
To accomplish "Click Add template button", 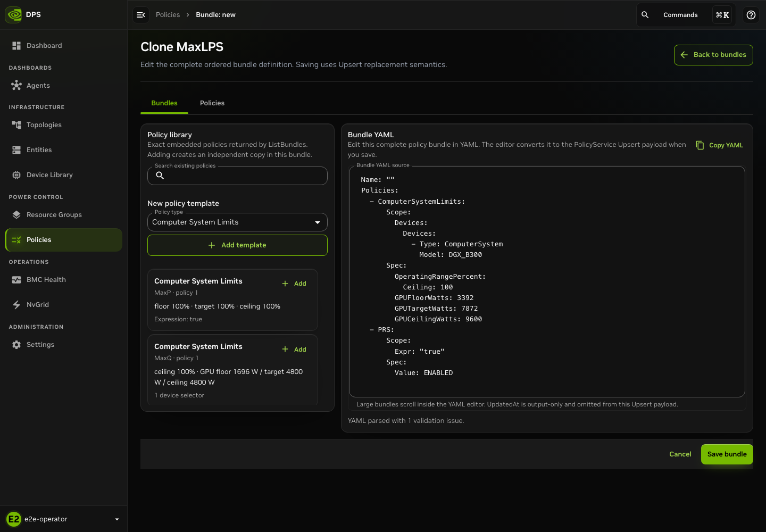I will 237,245.
